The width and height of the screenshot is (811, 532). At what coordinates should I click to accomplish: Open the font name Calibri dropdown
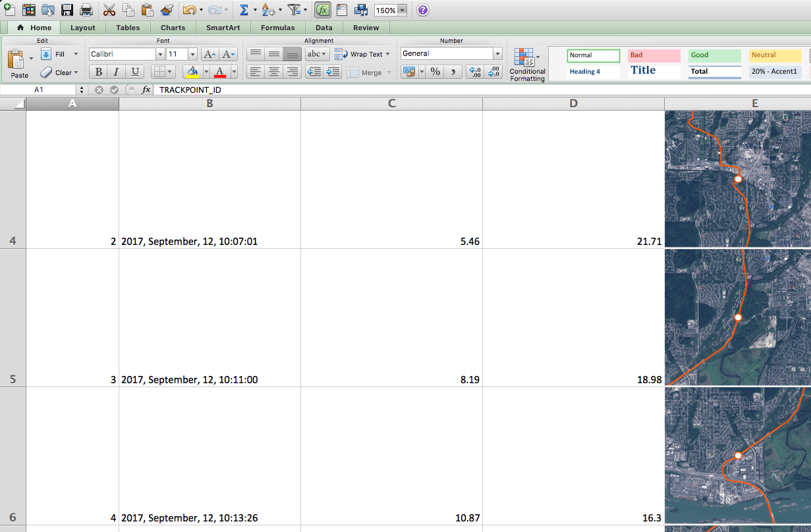pyautogui.click(x=160, y=54)
